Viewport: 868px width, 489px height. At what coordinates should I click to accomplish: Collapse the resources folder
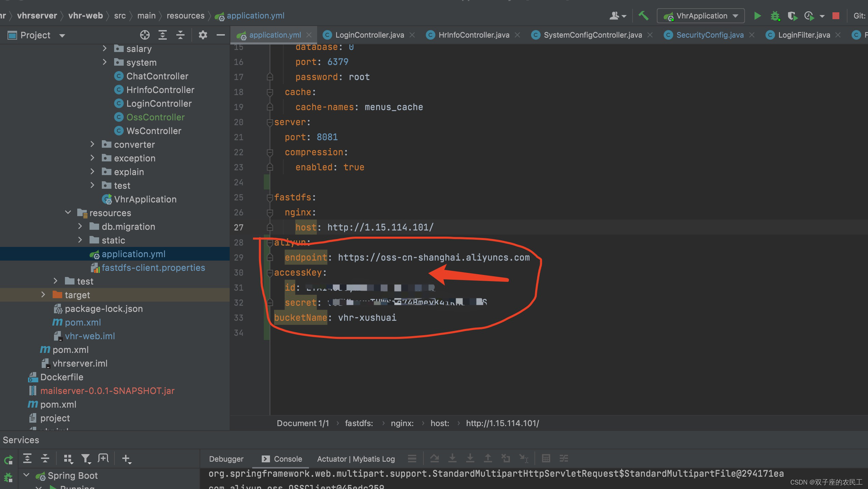pyautogui.click(x=68, y=213)
